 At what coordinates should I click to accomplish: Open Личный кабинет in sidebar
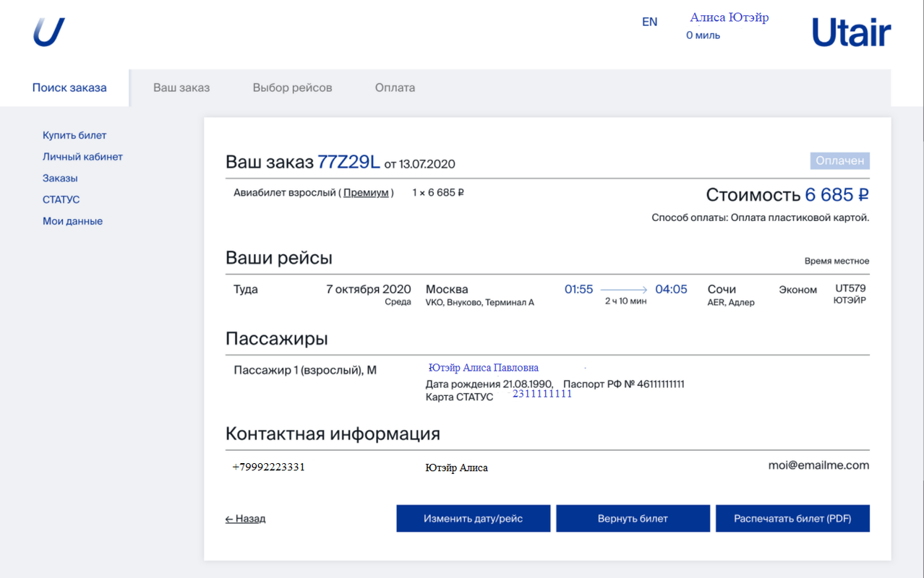pyautogui.click(x=82, y=157)
